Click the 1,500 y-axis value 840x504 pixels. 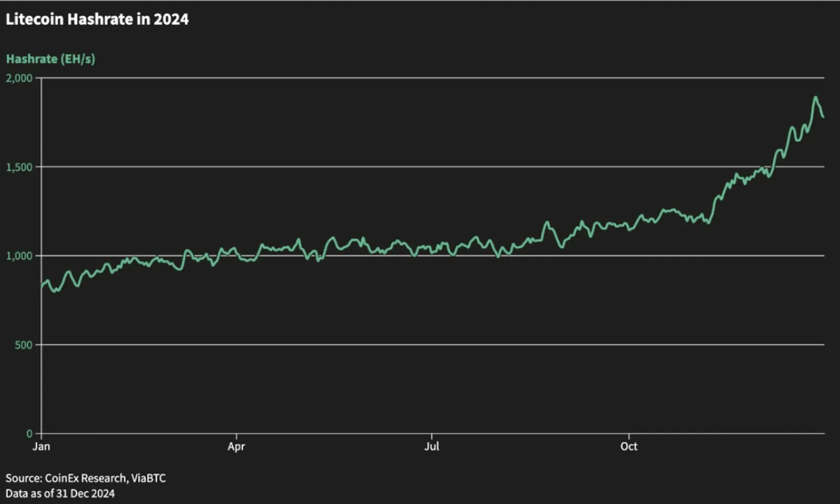[x=19, y=167]
